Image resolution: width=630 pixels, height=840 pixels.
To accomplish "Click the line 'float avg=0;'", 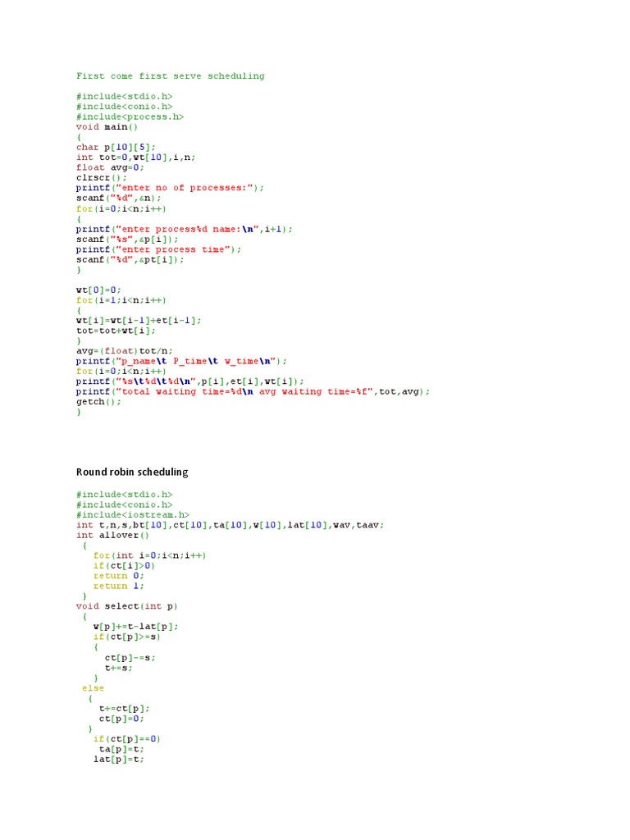I will 110,167.
